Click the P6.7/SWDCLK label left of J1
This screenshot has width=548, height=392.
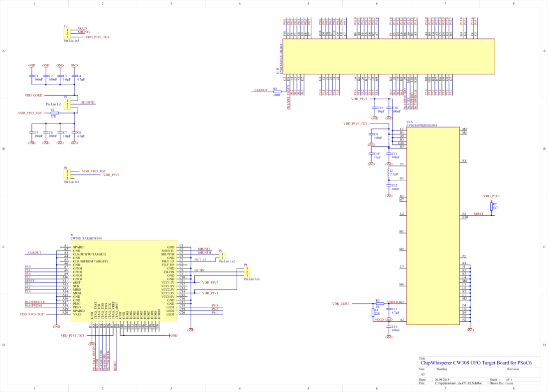click(x=34, y=302)
